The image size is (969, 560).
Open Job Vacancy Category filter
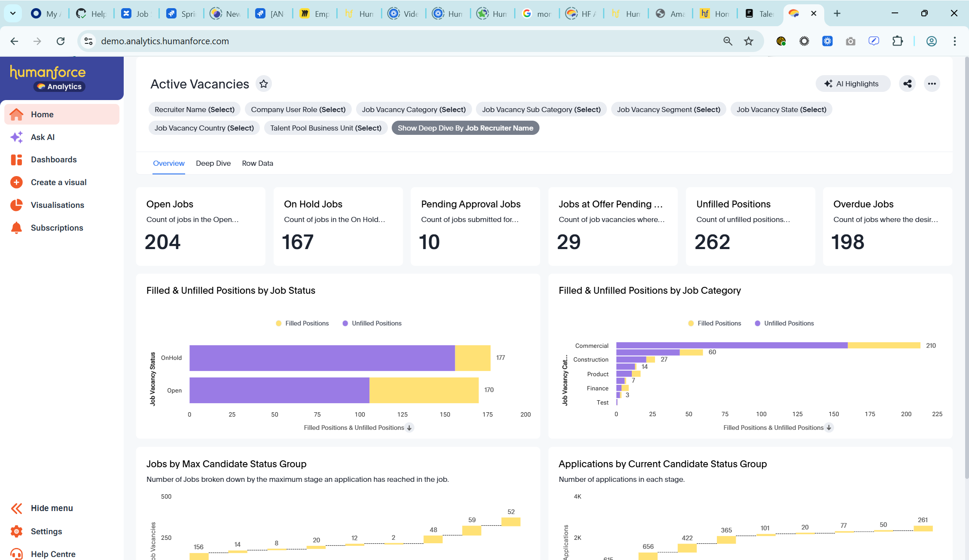(414, 110)
